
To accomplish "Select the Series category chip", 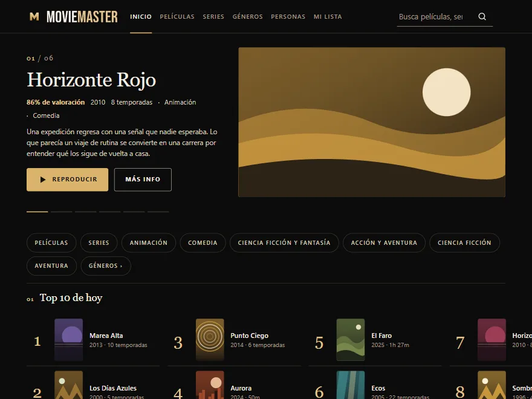I will 99,243.
